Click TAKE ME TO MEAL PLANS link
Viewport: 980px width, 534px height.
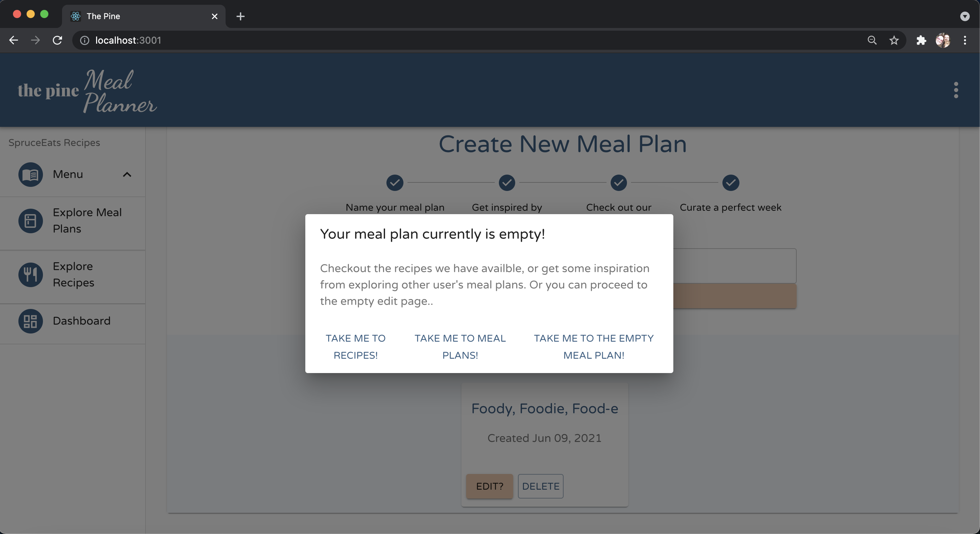(460, 346)
